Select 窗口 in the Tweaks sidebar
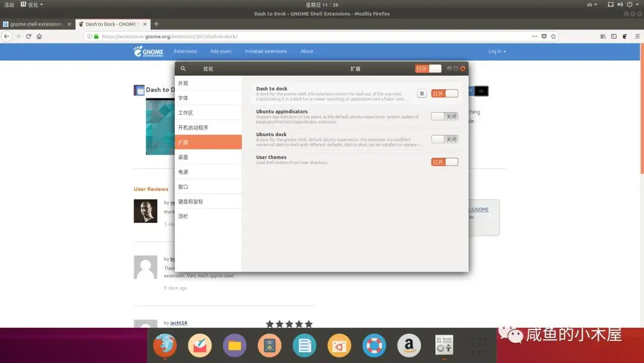Viewport: 644px width, 363px height. tap(208, 187)
